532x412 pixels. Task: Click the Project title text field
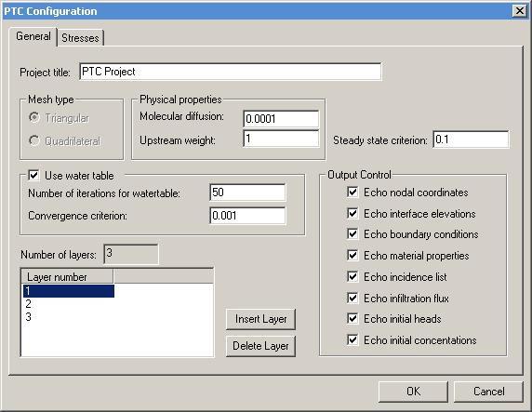tap(231, 72)
